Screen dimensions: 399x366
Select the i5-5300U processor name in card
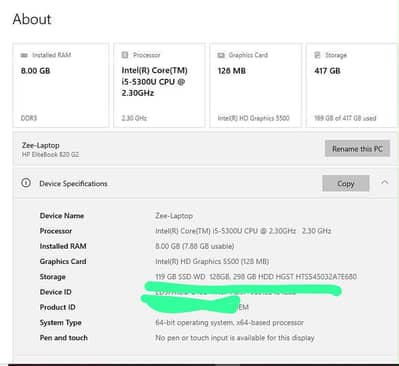tap(154, 82)
